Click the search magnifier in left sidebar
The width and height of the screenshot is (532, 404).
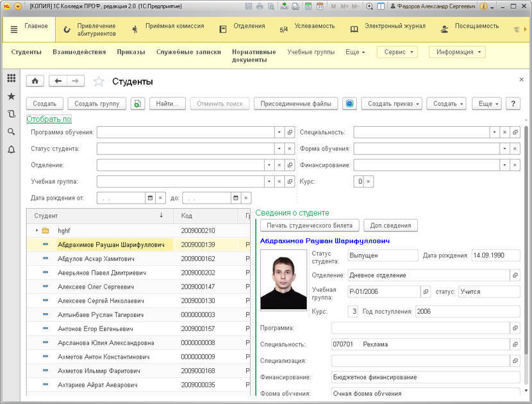11,131
